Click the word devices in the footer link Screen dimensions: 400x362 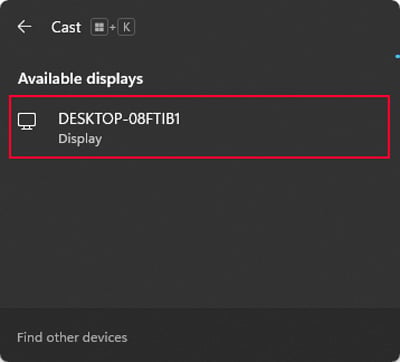point(105,337)
